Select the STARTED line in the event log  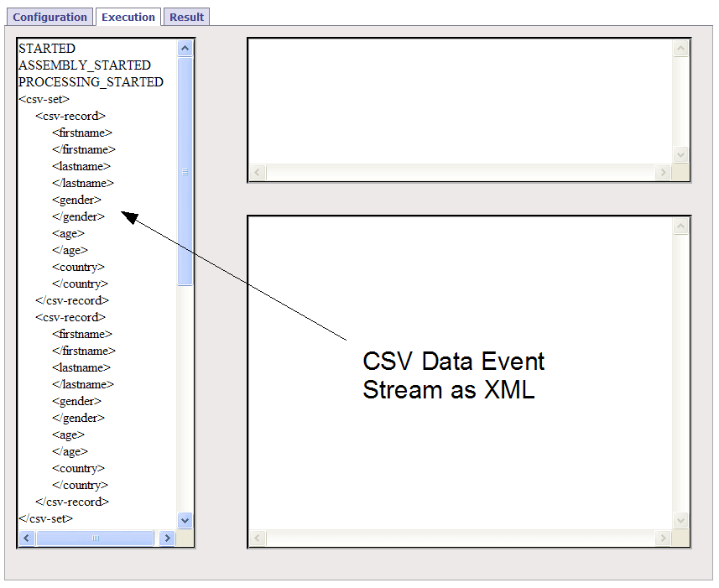point(46,49)
